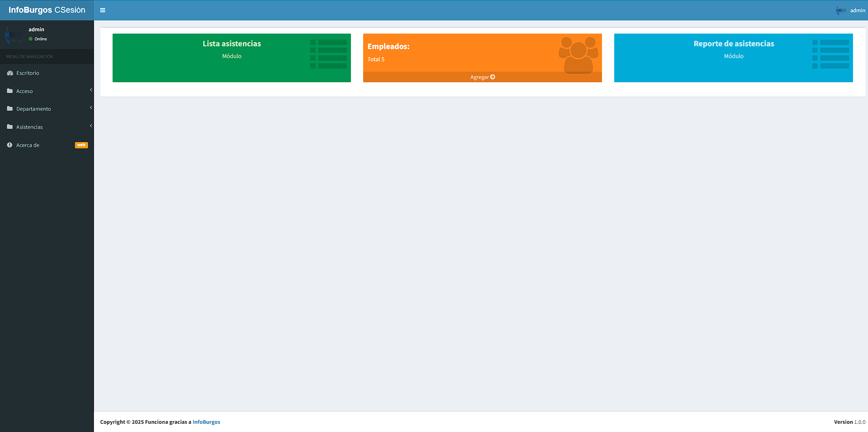Open the Reporte de asistencias module title
Screen dimensions: 868x432
point(734,44)
